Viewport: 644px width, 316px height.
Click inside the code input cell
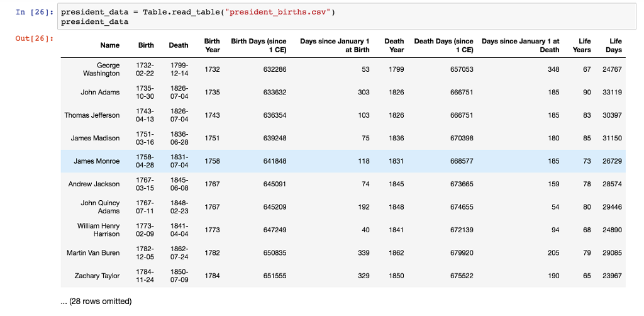348,17
